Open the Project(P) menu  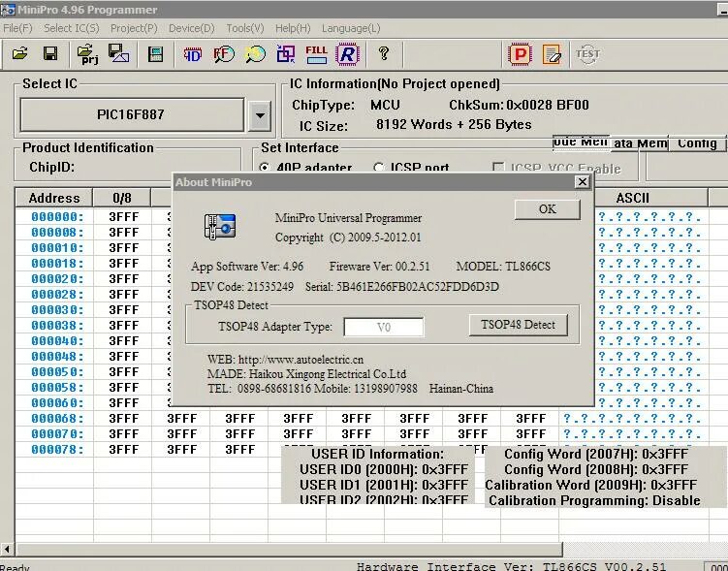(x=134, y=28)
